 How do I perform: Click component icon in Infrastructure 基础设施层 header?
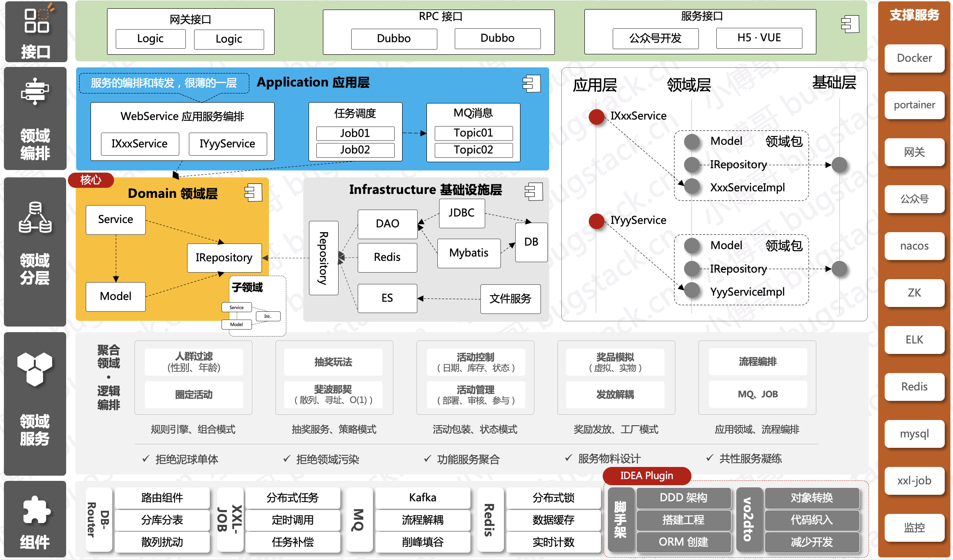(x=534, y=191)
